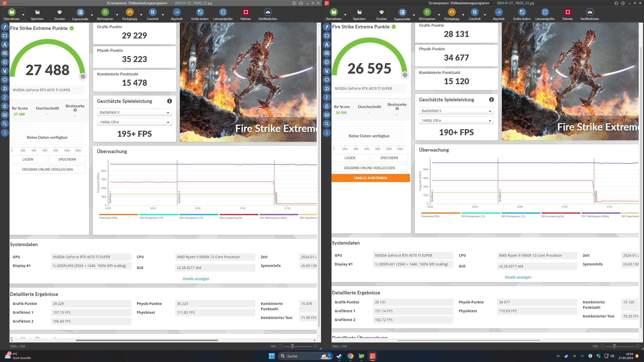Image resolution: width=644 pixels, height=362 pixels.
Task: Adjust the zoom slider in left window
Action: click(x=292, y=346)
